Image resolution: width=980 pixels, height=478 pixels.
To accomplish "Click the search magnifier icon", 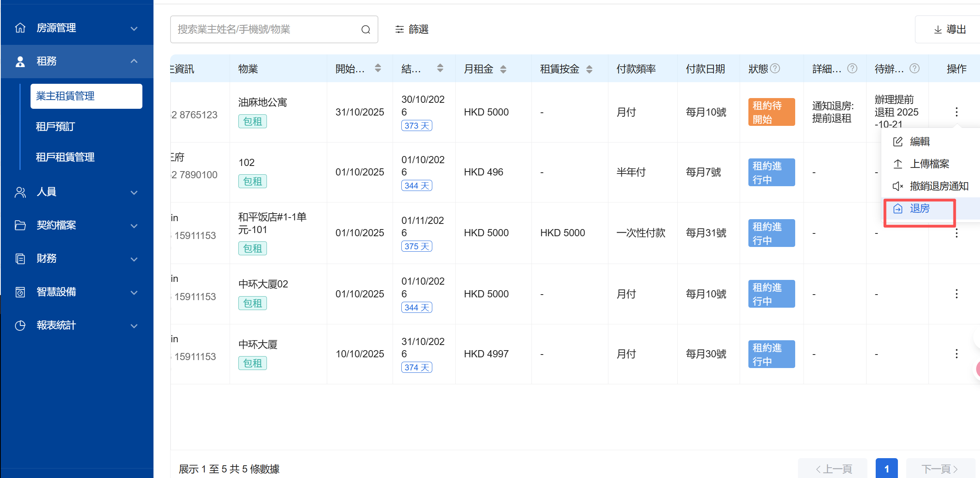I will tap(366, 30).
